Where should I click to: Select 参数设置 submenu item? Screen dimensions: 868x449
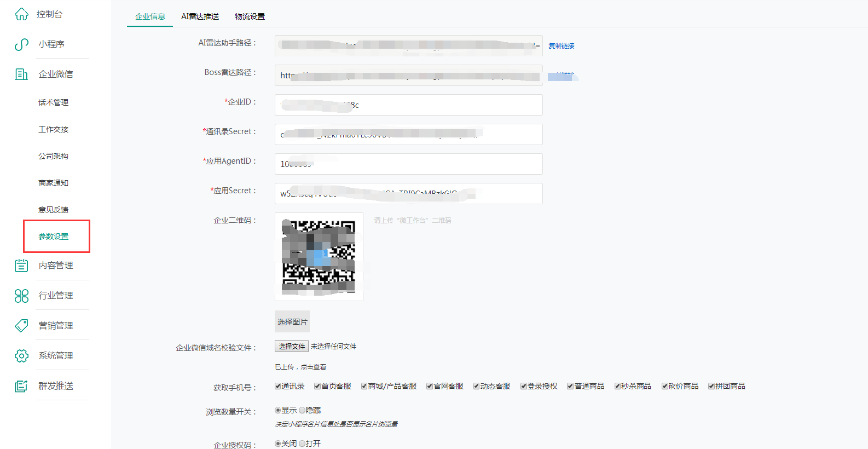click(x=54, y=237)
